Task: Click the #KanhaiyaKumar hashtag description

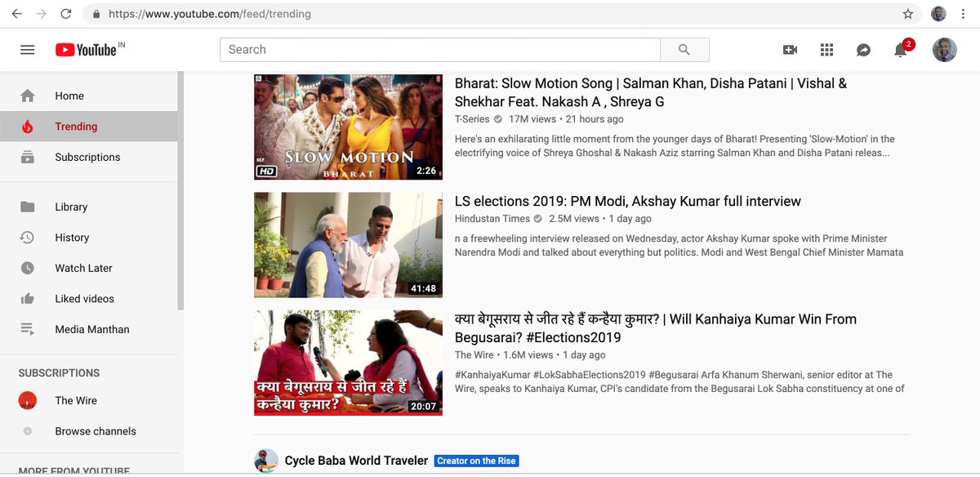Action: coord(679,381)
